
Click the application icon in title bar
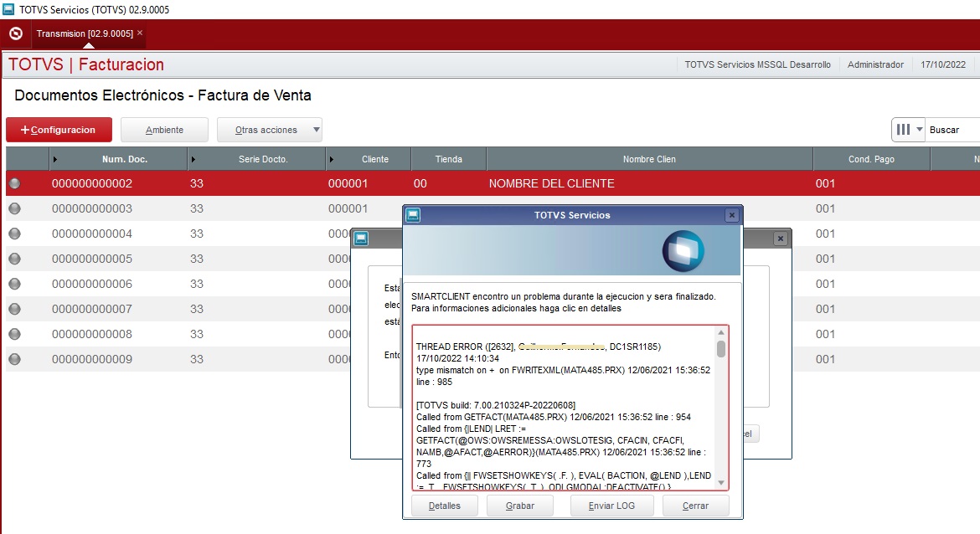click(8, 9)
